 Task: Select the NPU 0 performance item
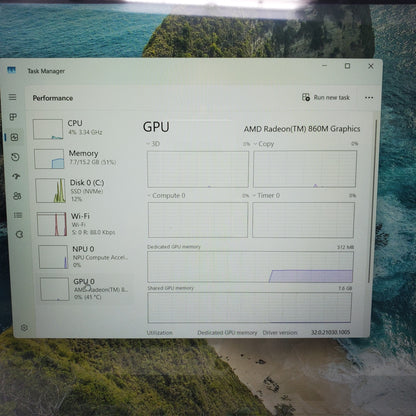86,257
